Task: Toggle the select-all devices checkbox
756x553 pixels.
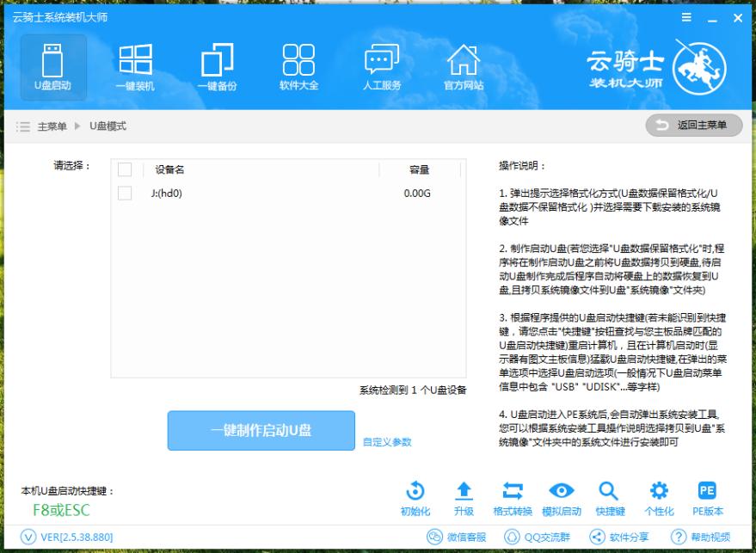Action: tap(124, 169)
